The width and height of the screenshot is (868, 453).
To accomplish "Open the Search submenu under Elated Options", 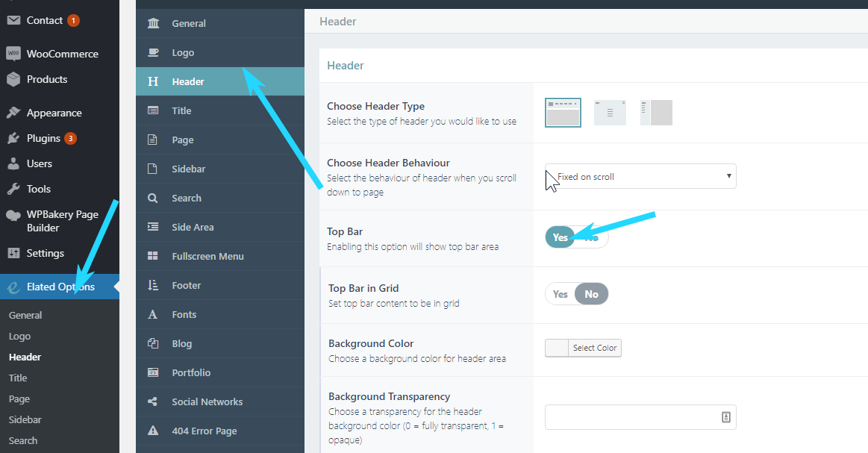I will point(23,441).
